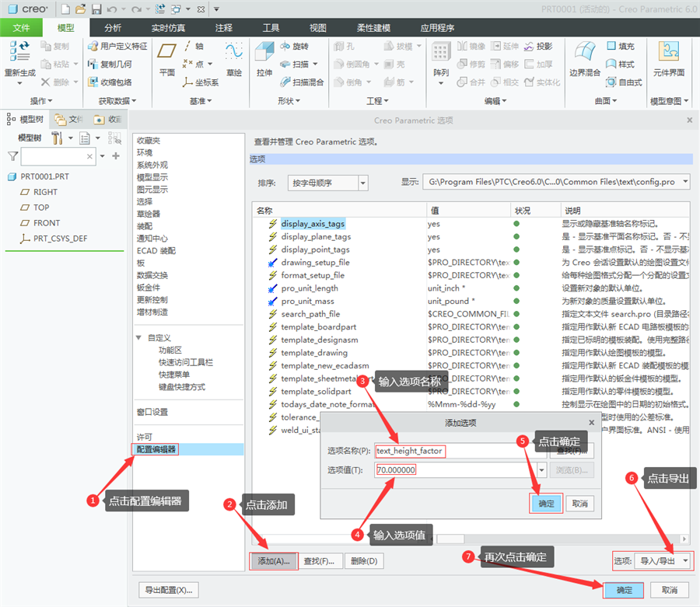
Task: Click the Style (样式) surface tool
Action: click(x=621, y=65)
